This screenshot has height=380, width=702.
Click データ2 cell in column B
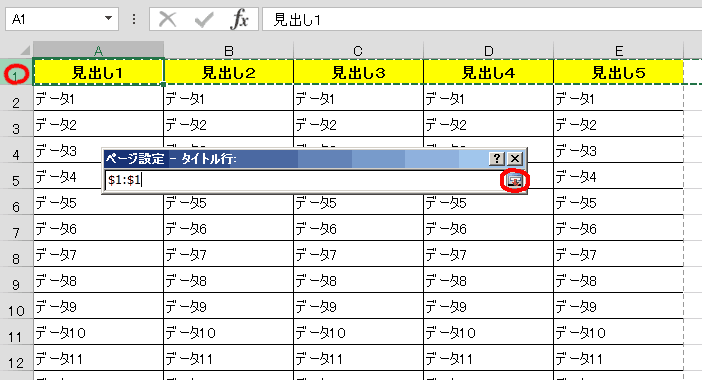229,124
